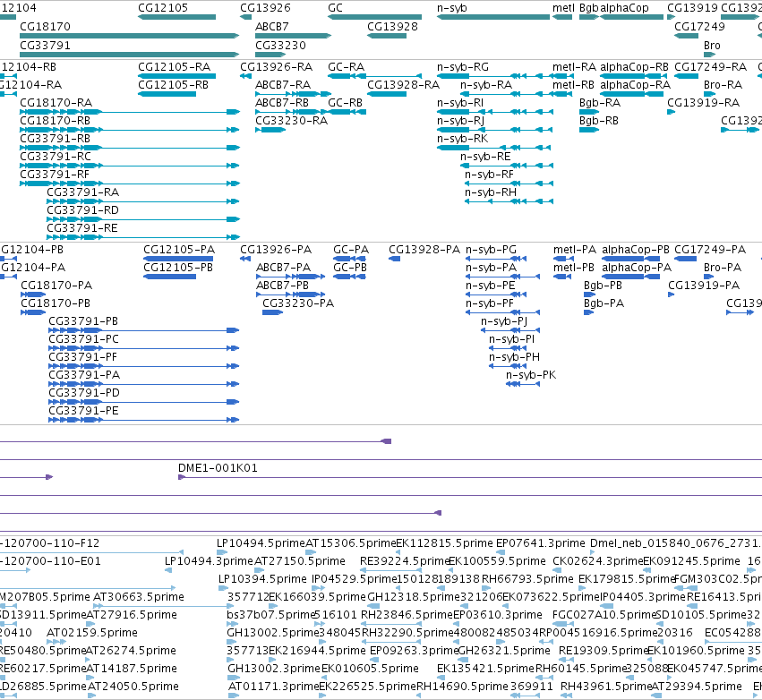Screen dimensions: 762x700
Task: Select the CG12105 gene label in top track
Action: (x=163, y=8)
